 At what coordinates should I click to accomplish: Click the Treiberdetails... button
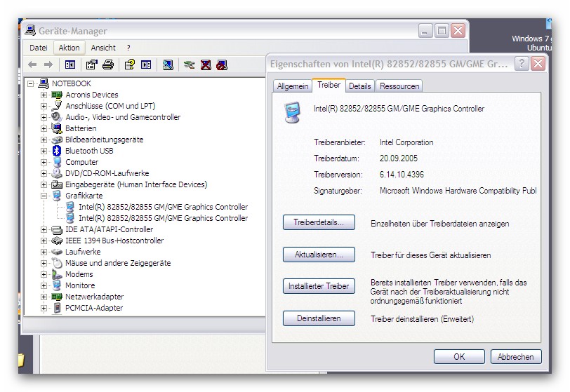tap(319, 222)
